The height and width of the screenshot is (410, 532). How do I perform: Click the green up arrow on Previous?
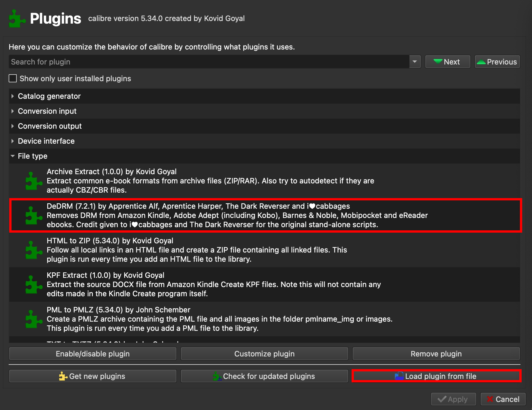pos(481,62)
